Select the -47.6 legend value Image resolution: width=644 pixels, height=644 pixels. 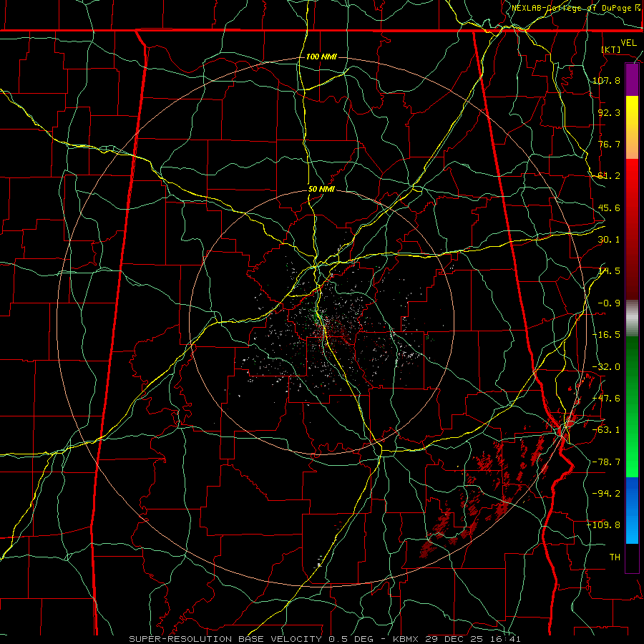click(607, 399)
